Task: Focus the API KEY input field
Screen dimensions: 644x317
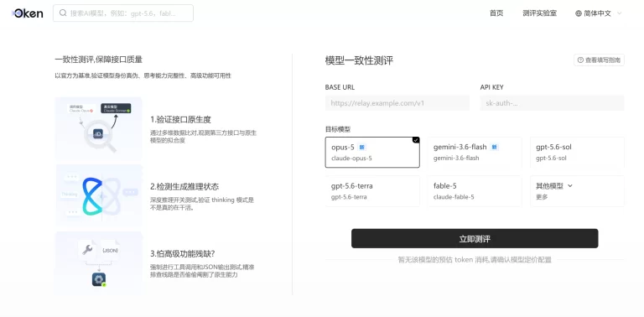Action: coord(552,103)
